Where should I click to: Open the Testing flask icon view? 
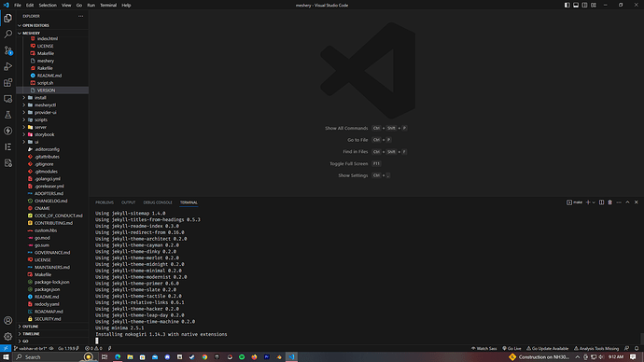[x=7, y=115]
